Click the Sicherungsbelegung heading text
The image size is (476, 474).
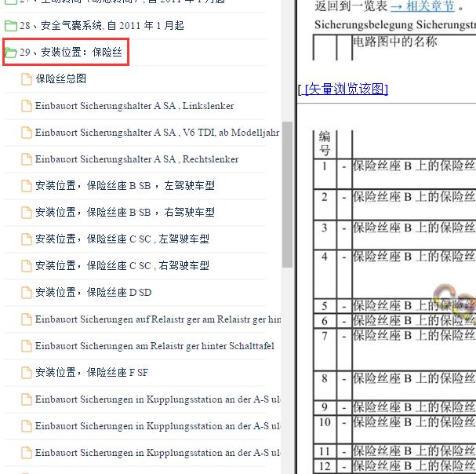coord(395,24)
